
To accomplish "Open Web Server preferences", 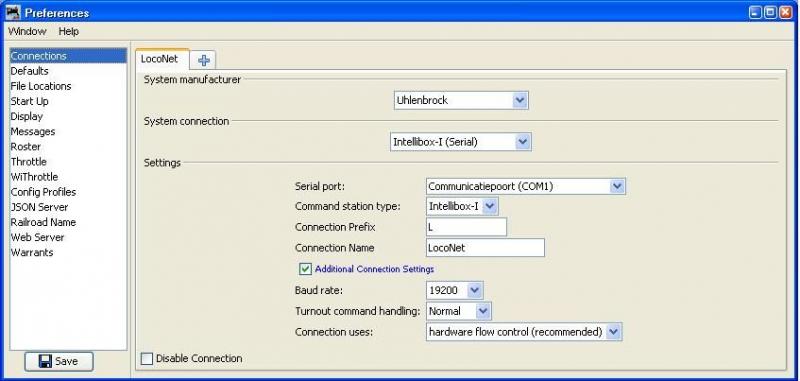I will click(x=68, y=237).
